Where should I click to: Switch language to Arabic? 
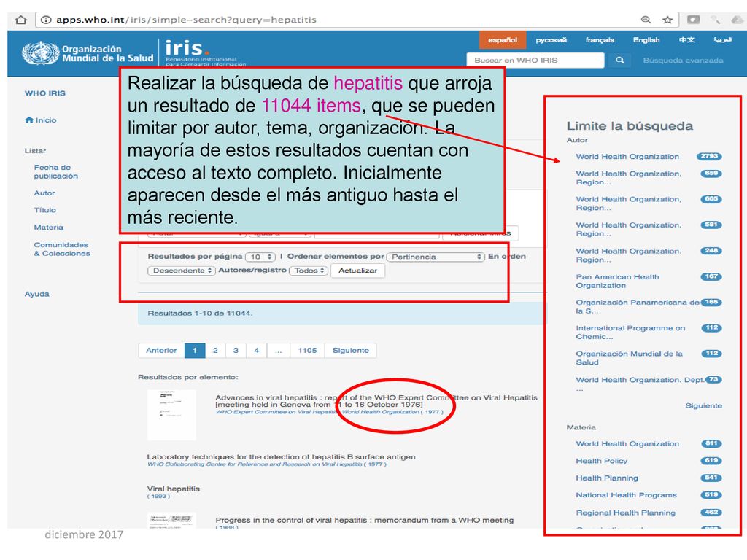pyautogui.click(x=722, y=40)
